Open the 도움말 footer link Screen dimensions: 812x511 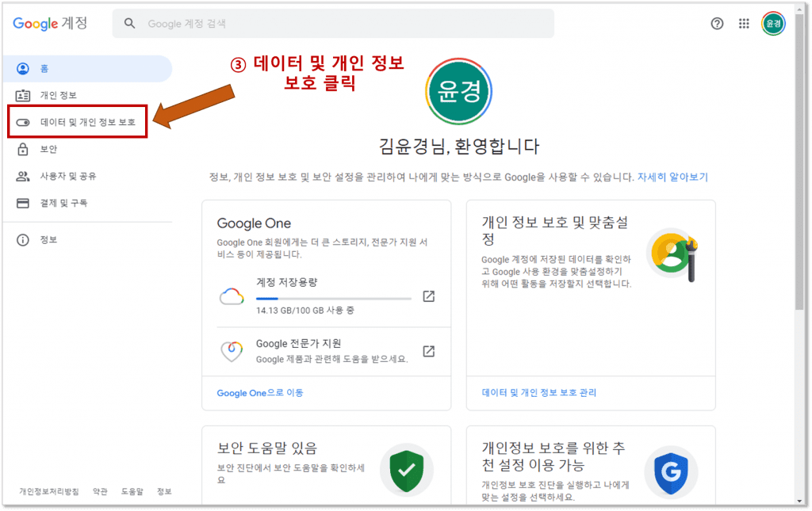click(x=132, y=491)
